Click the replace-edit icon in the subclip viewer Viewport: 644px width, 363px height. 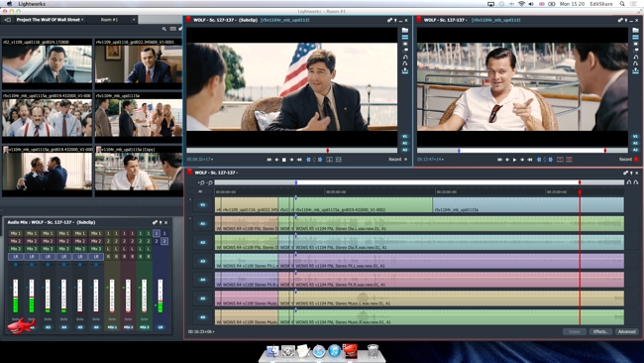tap(339, 160)
